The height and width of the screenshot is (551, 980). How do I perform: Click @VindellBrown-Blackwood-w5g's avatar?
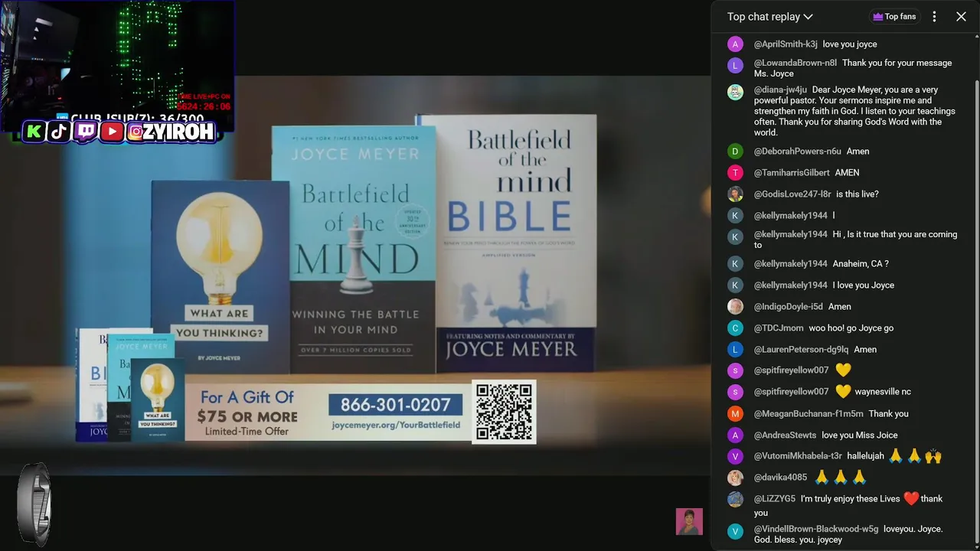[x=735, y=532]
